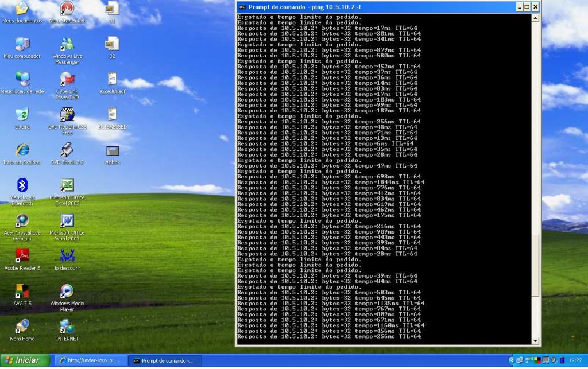This screenshot has height=369, width=588.
Task: Select the Windows Live Messenger shortcut
Action: 67,51
